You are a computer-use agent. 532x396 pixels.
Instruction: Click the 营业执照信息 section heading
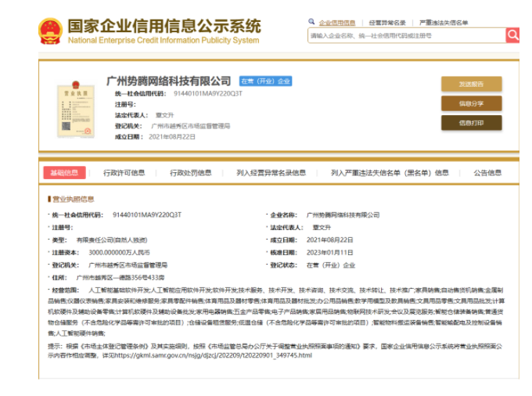tap(73, 200)
